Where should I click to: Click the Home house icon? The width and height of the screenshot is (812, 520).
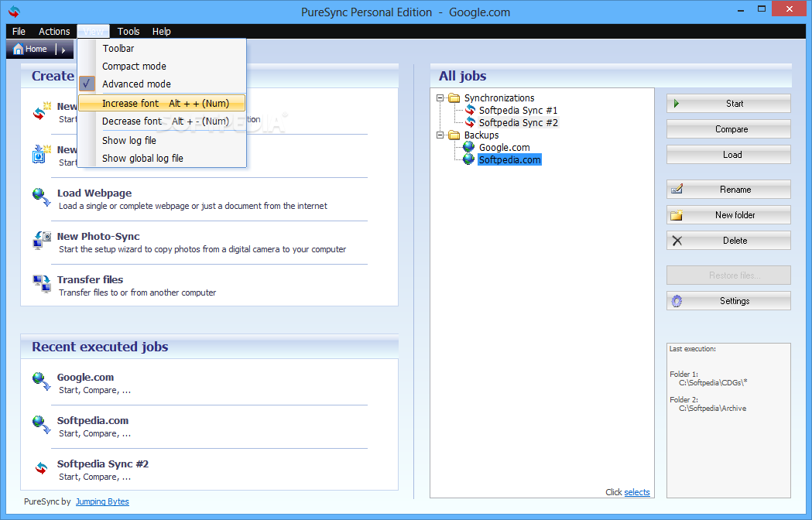[18, 50]
